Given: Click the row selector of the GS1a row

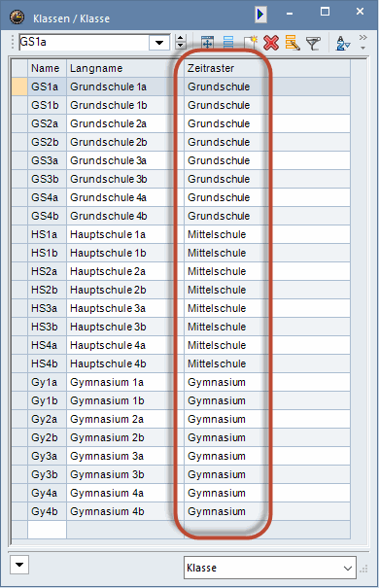Looking at the screenshot, I should pyautogui.click(x=19, y=86).
